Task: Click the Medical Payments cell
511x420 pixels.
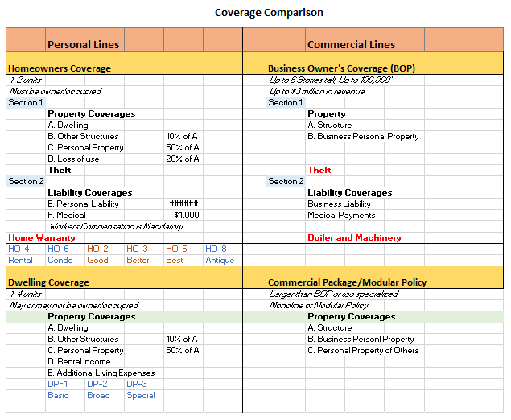Action: click(341, 215)
